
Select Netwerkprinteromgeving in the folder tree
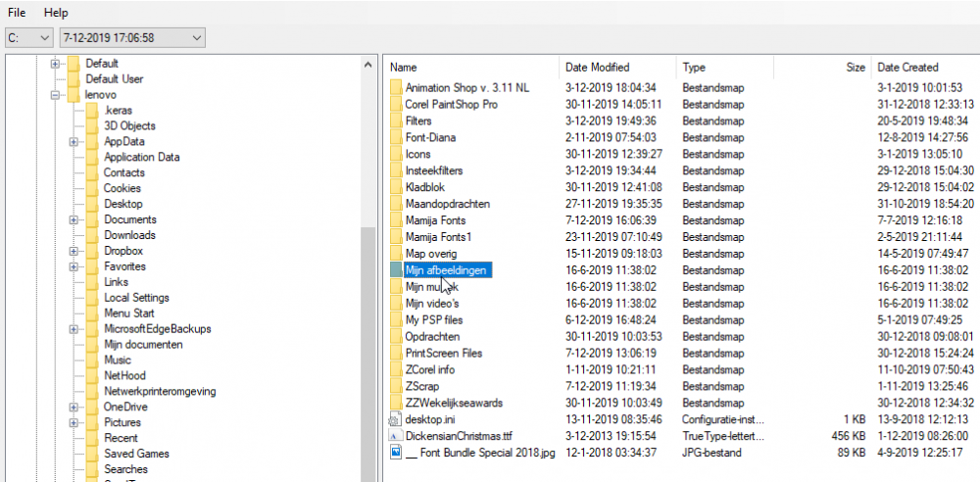[x=160, y=391]
